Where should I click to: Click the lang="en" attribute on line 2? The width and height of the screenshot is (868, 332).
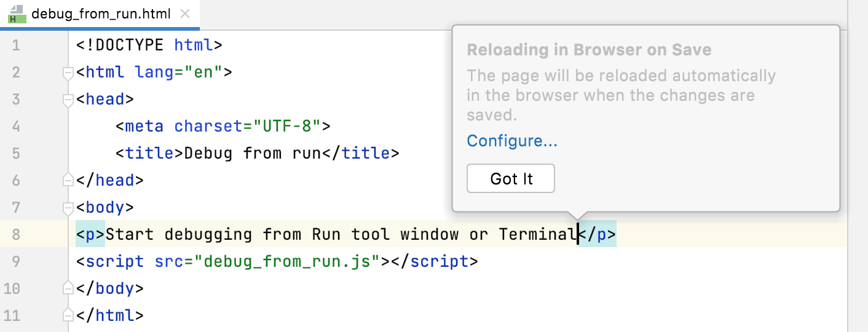(x=178, y=73)
